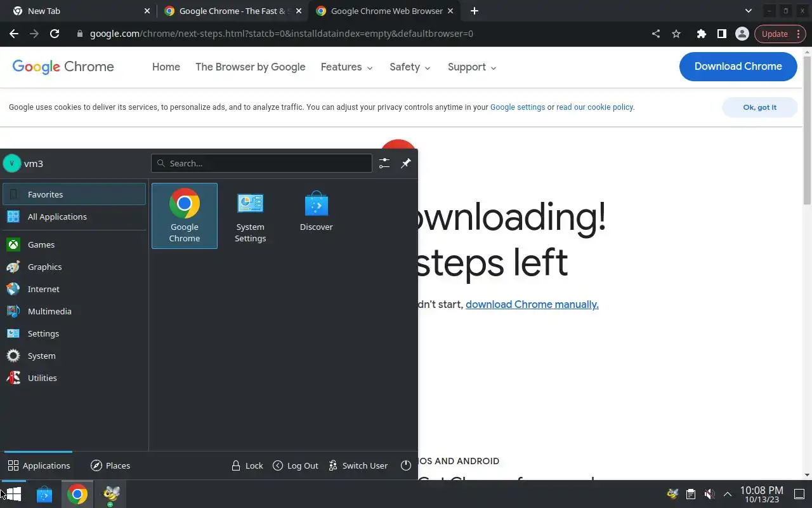Pin the application launcher open
Image resolution: width=812 pixels, height=508 pixels.
click(406, 163)
